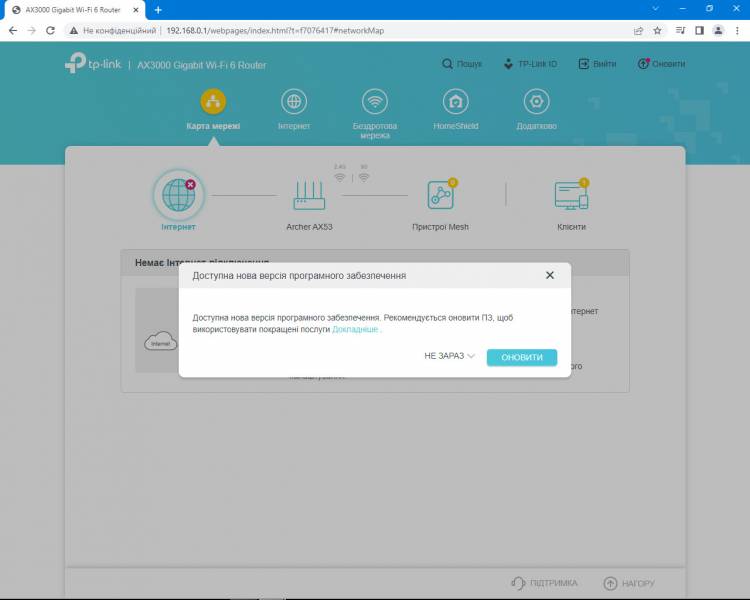Click the HomeShield tab label
Image resolution: width=750 pixels, height=600 pixels.
pos(455,126)
